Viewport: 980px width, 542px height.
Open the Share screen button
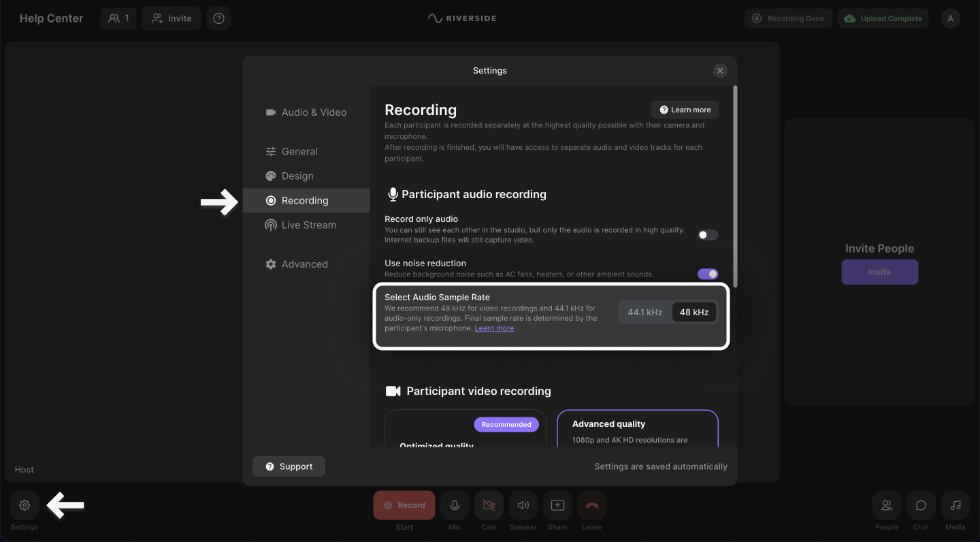tap(557, 505)
